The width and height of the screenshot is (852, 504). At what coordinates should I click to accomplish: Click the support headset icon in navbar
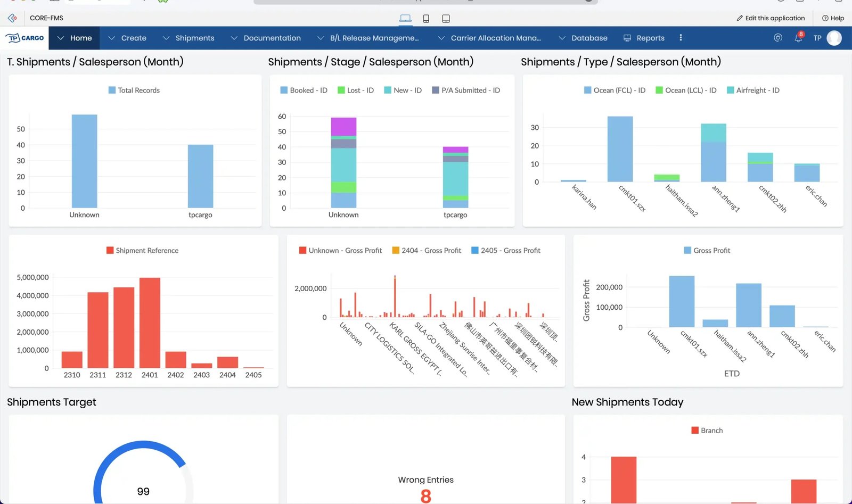coord(778,38)
